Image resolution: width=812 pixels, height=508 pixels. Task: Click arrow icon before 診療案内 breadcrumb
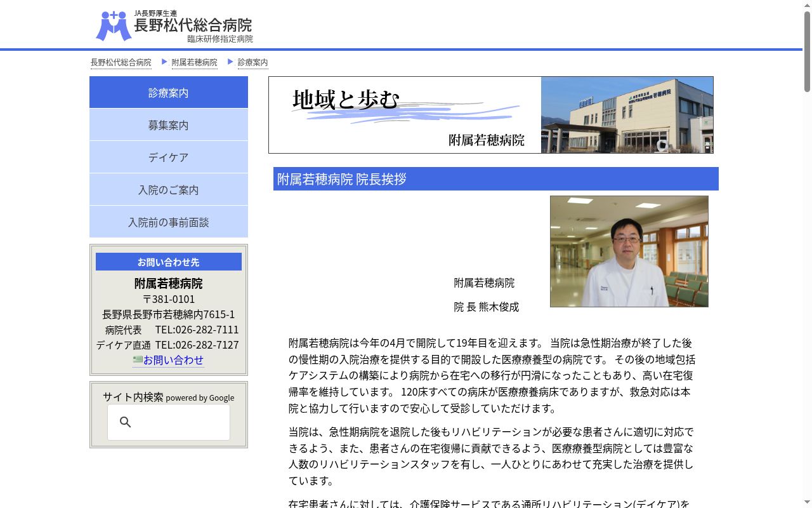click(x=230, y=62)
